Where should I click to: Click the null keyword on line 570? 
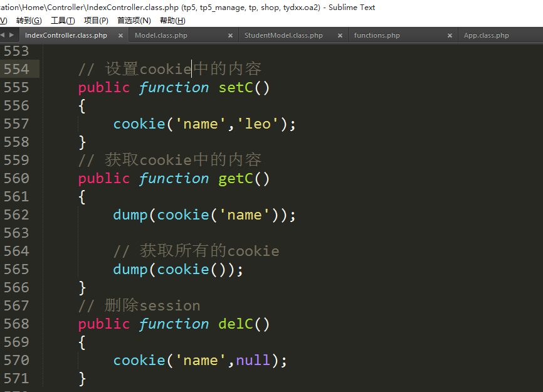coord(253,360)
